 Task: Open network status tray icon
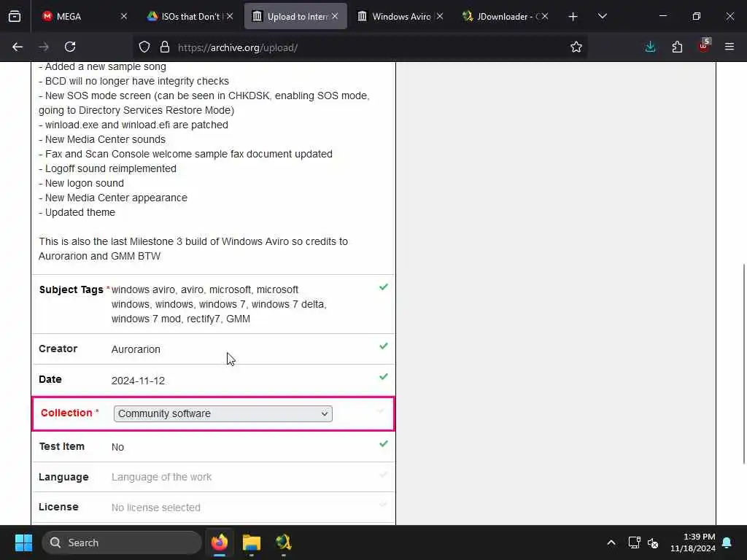(634, 542)
